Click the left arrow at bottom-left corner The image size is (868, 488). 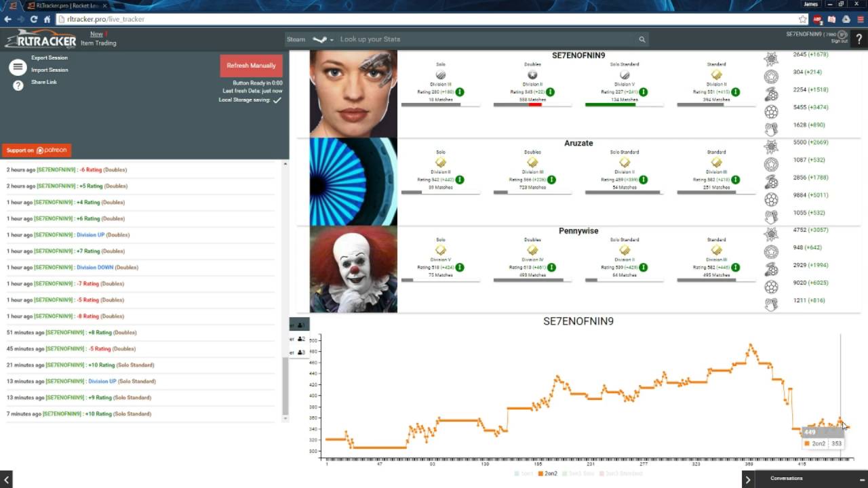[6, 479]
